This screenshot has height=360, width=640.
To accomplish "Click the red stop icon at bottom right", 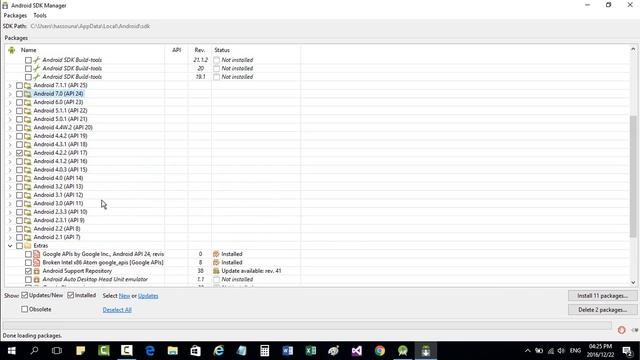I will [621, 330].
